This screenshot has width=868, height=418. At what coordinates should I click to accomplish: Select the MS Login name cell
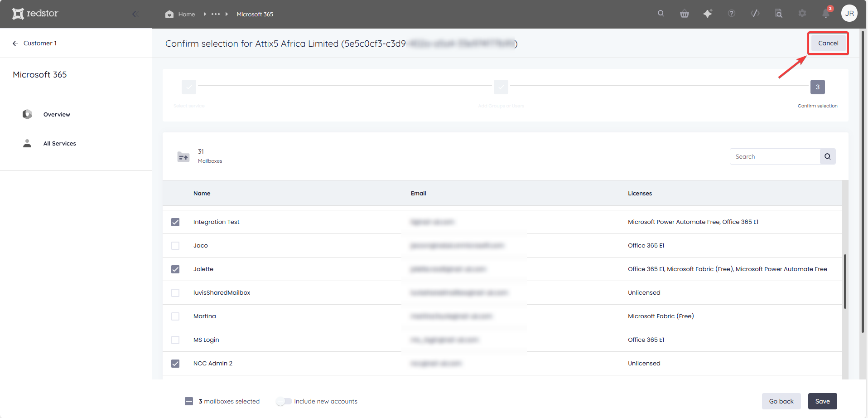206,340
